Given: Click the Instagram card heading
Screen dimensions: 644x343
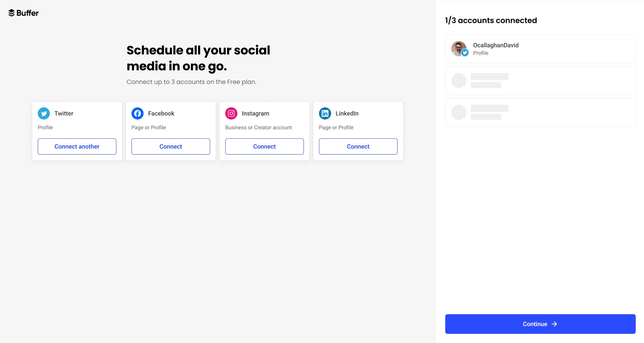Looking at the screenshot, I should point(256,113).
